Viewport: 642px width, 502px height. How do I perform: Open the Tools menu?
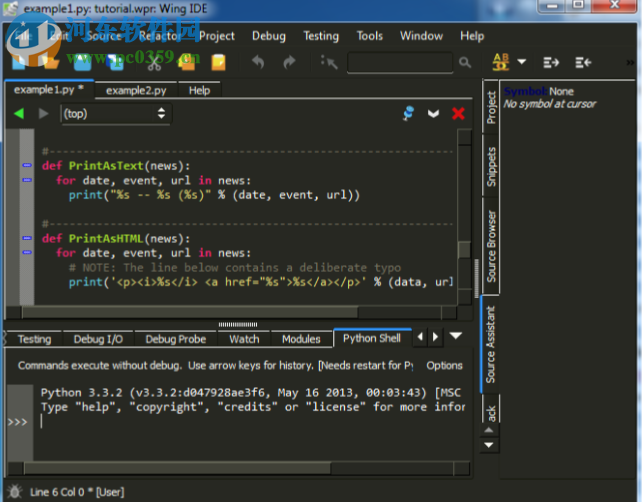tap(370, 36)
